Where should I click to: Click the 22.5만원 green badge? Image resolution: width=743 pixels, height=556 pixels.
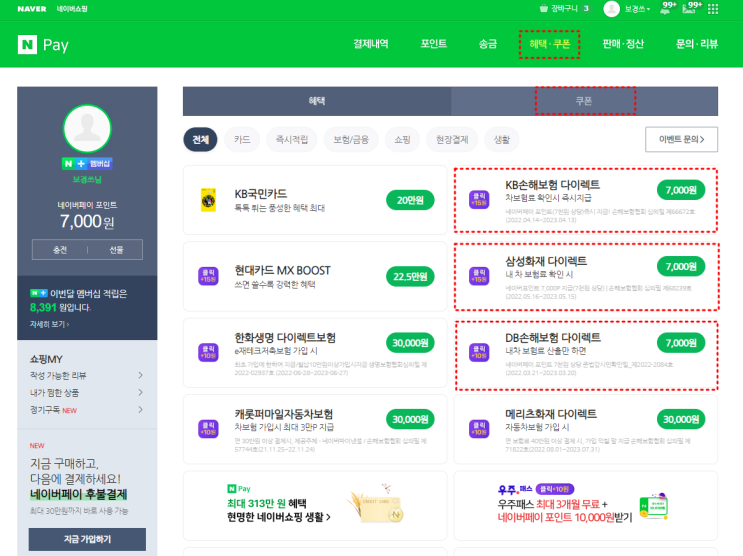tap(410, 276)
